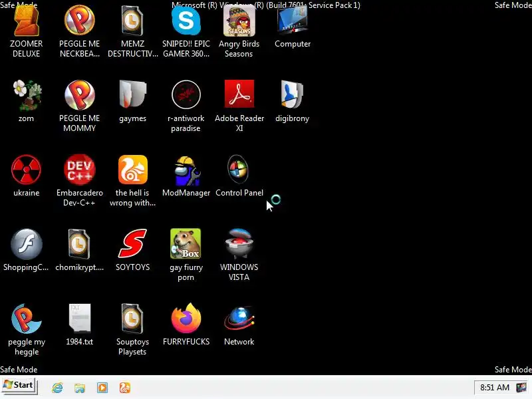This screenshot has width=532, height=399.
Task: Select the PEGGLE ME MOMMY icon
Action: pos(80,95)
